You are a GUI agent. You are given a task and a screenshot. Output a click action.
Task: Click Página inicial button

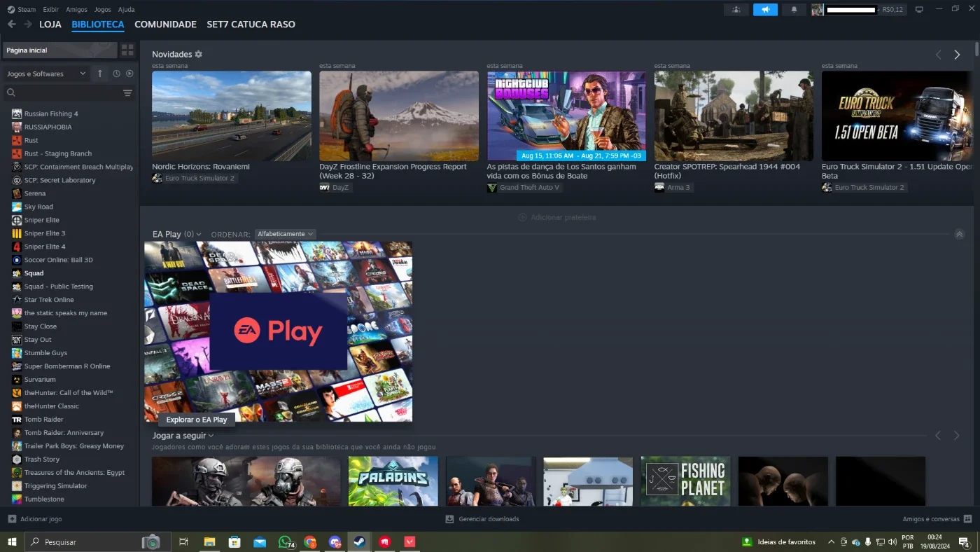[59, 50]
